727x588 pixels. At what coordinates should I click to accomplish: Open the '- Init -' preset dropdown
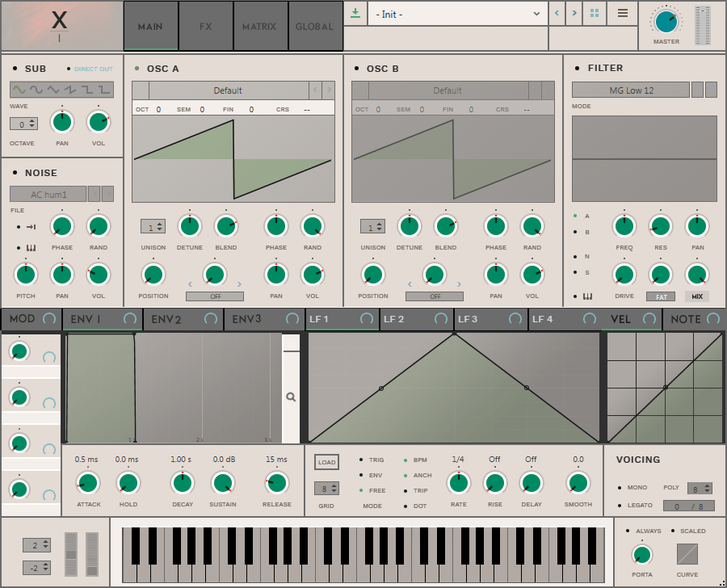(x=456, y=14)
